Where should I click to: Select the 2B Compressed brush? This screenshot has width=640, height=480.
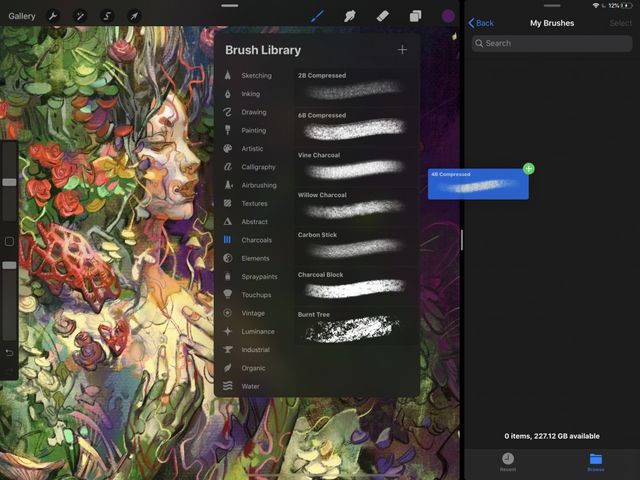(x=356, y=86)
